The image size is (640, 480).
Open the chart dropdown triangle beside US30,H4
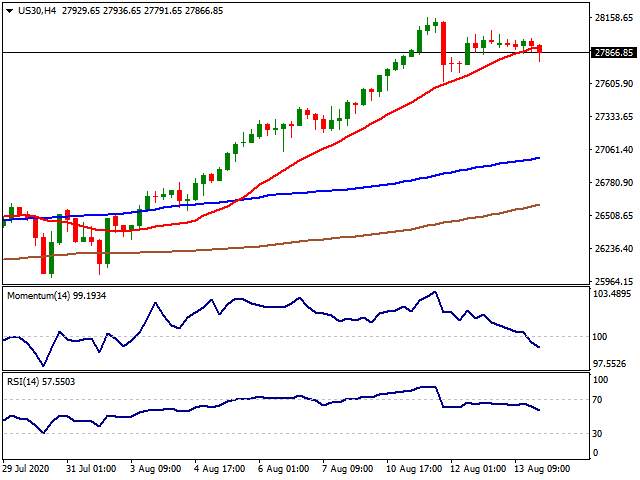[10, 11]
